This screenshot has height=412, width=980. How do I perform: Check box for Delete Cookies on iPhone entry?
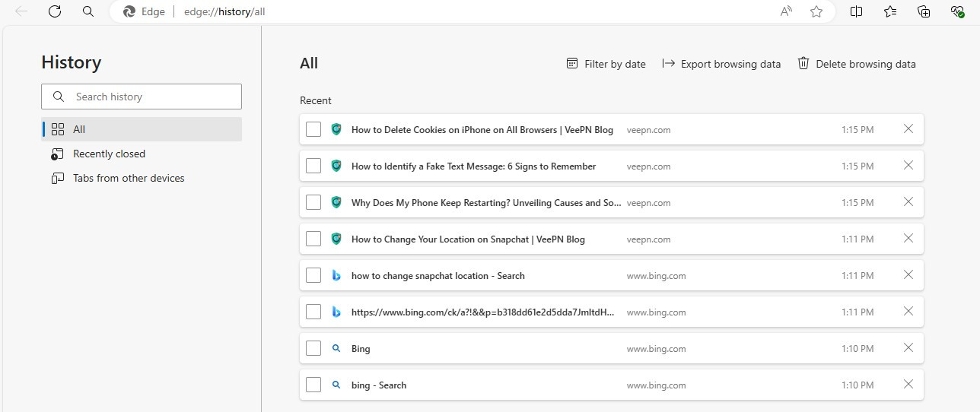click(313, 129)
